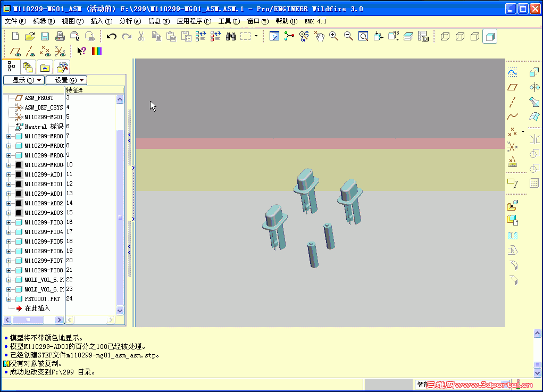Click the reorient view icon in toolbar
The height and width of the screenshot is (392, 543).
click(379, 36)
